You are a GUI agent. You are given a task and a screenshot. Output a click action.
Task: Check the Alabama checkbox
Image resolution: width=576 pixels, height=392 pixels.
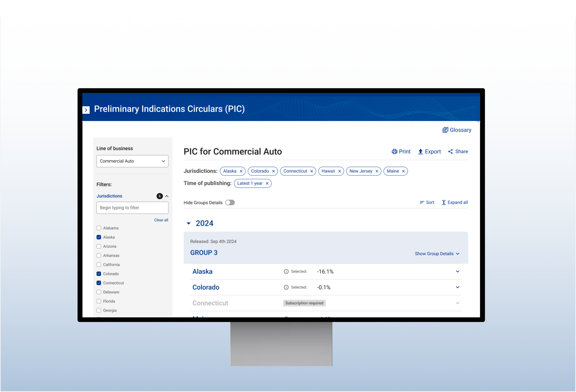(99, 228)
